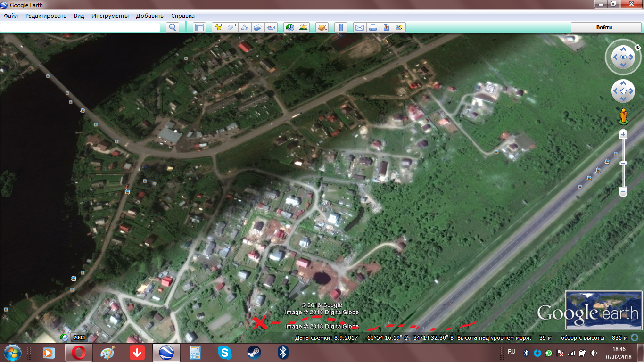The image size is (644, 362).
Task: Click the zoom in plus button
Action: [623, 134]
